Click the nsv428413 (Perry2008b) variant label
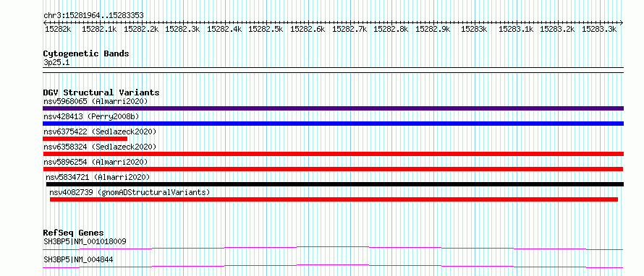Image resolution: width=644 pixels, height=276 pixels. [91, 117]
